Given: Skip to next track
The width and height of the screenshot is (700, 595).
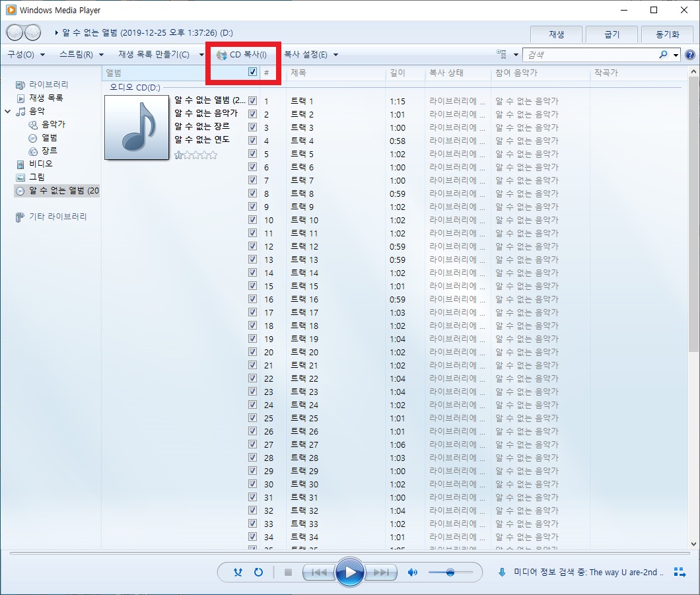Looking at the screenshot, I should tap(381, 572).
